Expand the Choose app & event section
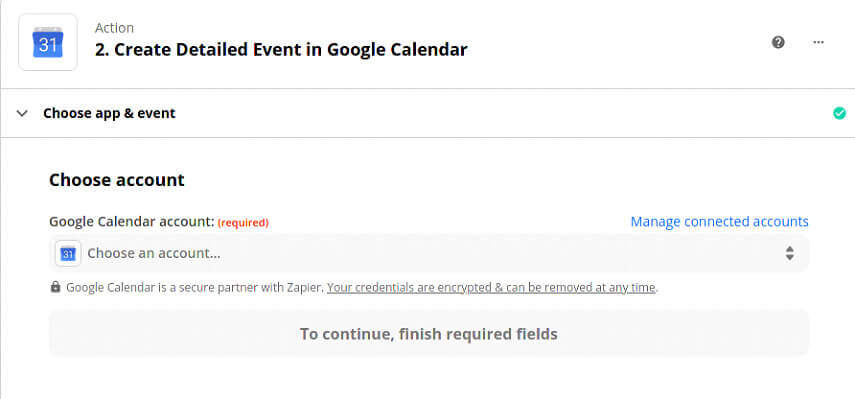The height and width of the screenshot is (399, 855). tap(109, 113)
